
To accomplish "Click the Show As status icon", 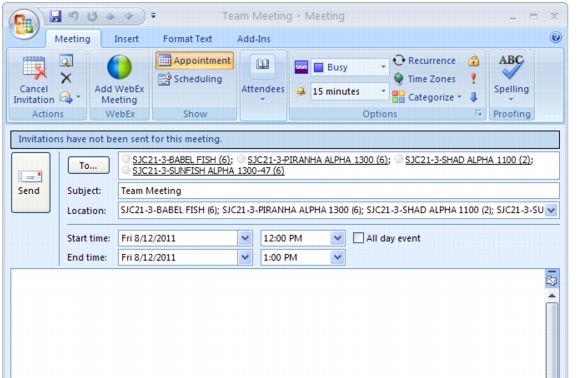I will coord(301,67).
